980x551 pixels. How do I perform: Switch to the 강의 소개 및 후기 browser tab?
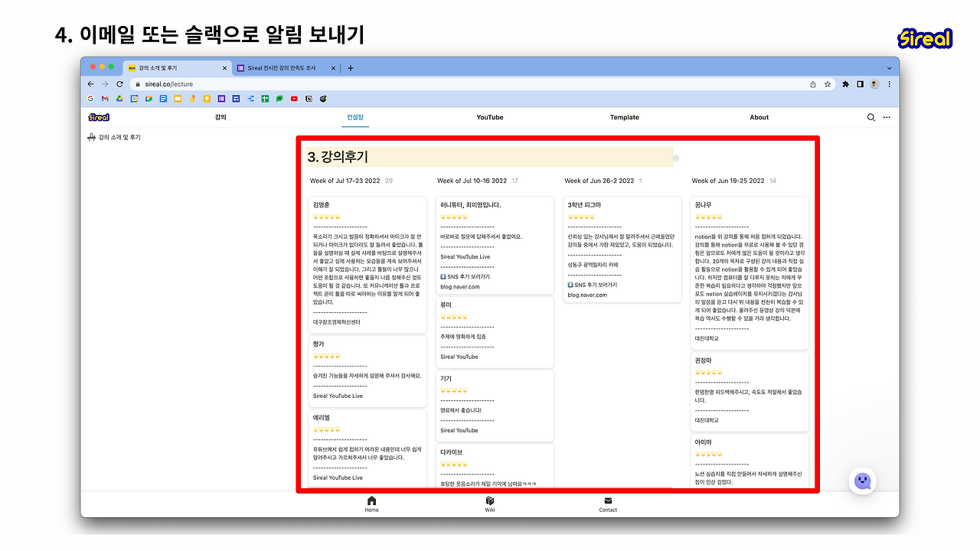coord(178,68)
